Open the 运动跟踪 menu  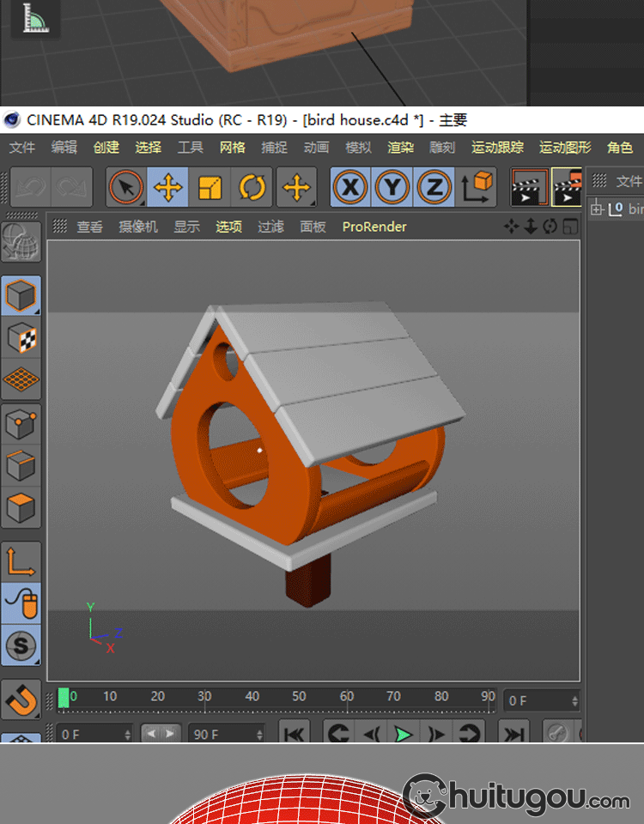point(497,148)
